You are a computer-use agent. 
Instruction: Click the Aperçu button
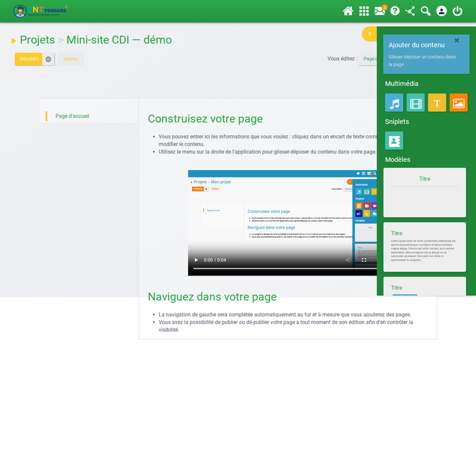(71, 59)
